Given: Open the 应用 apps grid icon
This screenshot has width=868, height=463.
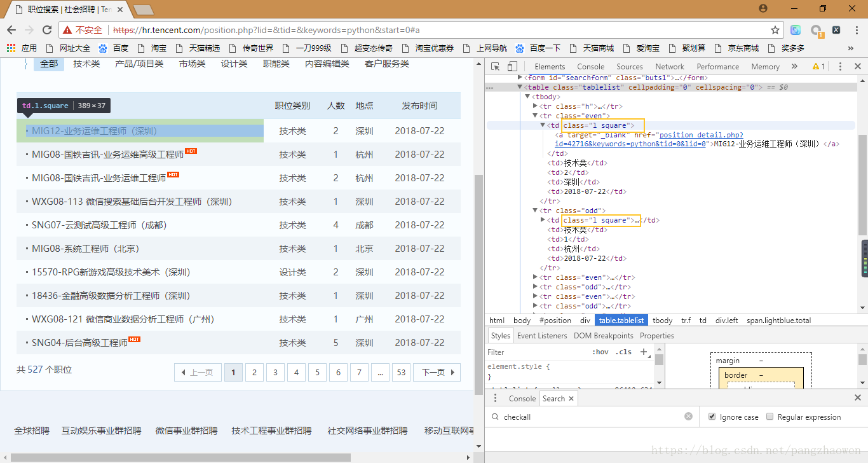Looking at the screenshot, I should tap(10, 48).
